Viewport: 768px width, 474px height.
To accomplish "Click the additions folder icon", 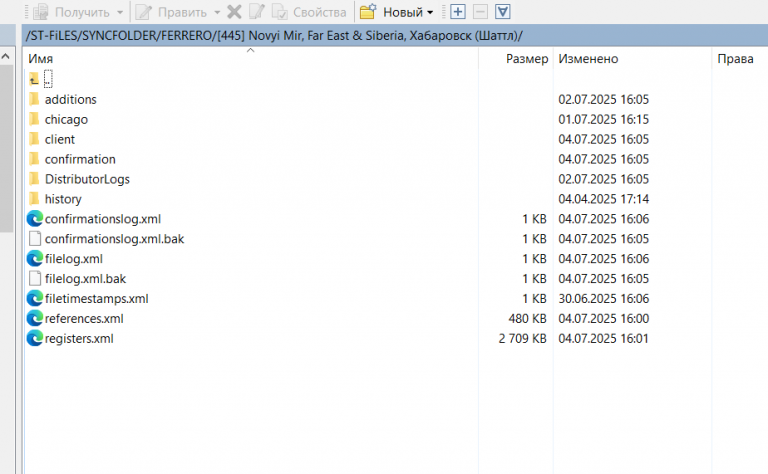I will pos(34,99).
